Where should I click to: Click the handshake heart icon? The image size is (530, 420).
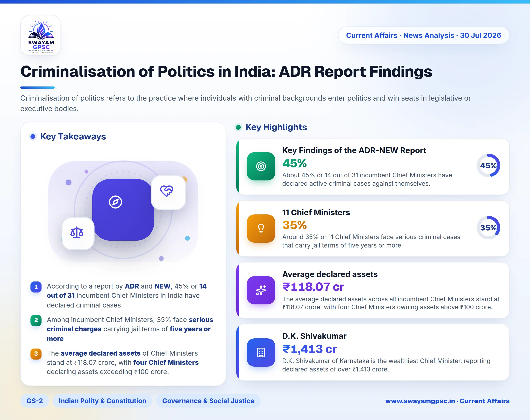point(167,191)
